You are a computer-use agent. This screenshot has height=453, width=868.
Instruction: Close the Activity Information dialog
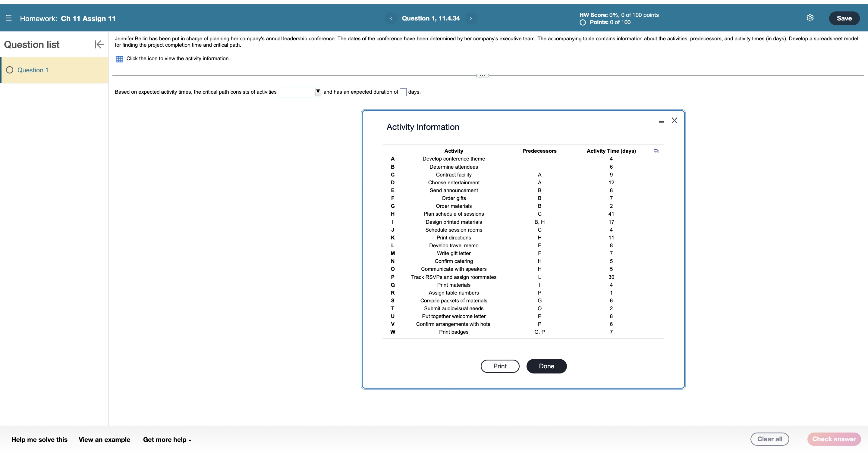674,120
